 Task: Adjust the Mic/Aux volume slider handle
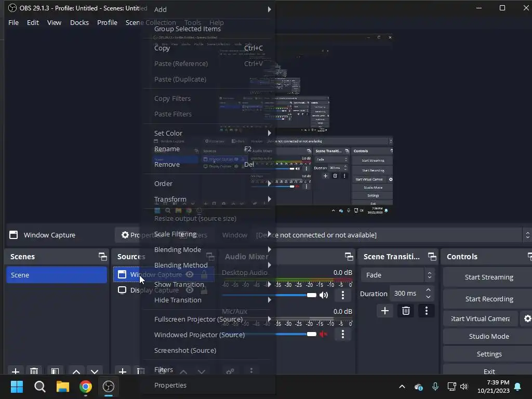(x=312, y=334)
